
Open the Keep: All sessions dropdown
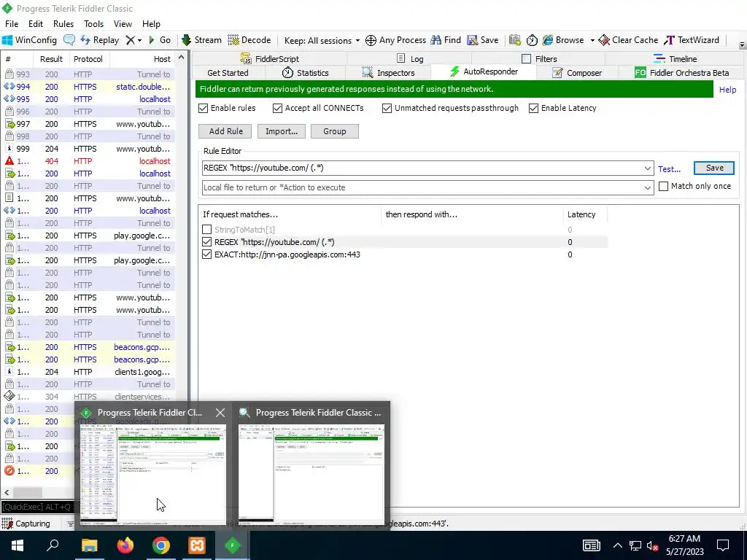322,41
